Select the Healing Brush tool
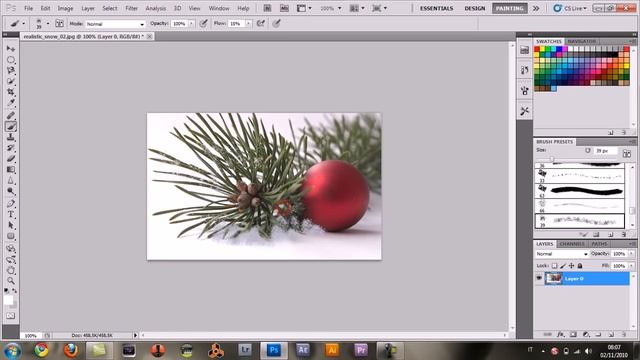The image size is (640, 360). (x=11, y=116)
